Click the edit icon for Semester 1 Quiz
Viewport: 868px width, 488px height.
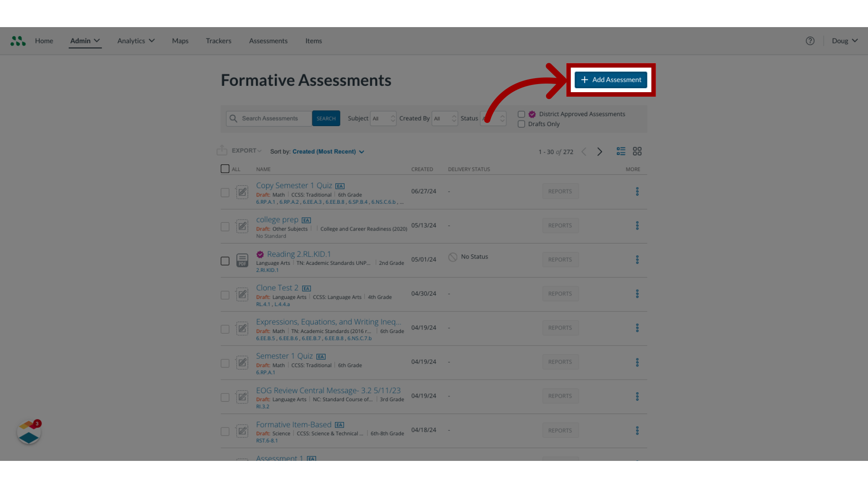click(x=242, y=362)
